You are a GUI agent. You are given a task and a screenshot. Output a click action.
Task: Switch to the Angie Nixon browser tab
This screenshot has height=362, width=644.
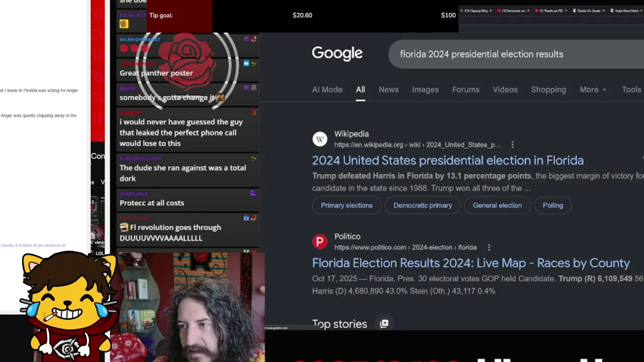(626, 11)
